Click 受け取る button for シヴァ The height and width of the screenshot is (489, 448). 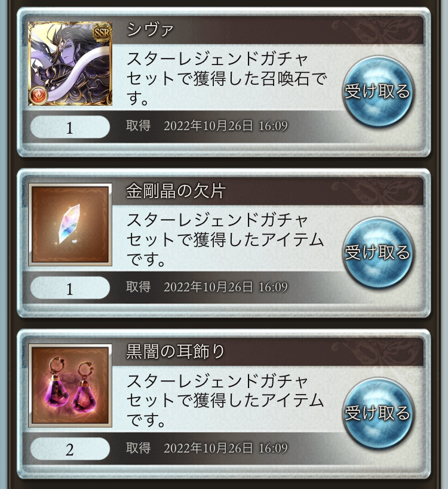pyautogui.click(x=378, y=91)
